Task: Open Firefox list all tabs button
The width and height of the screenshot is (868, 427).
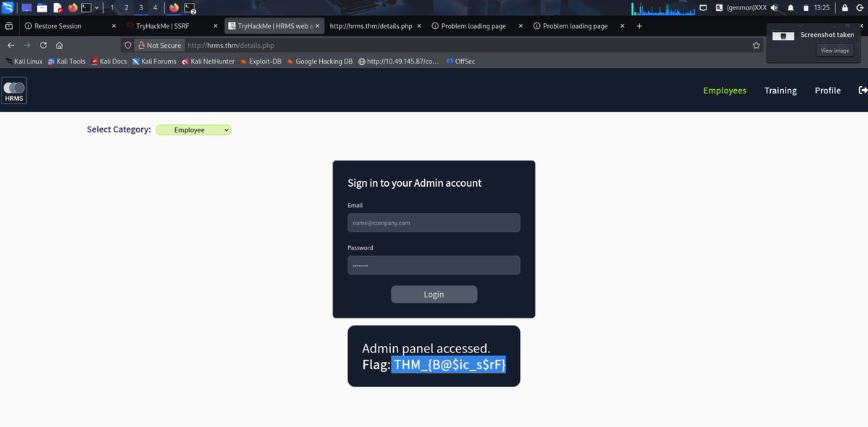Action: pyautogui.click(x=9, y=26)
